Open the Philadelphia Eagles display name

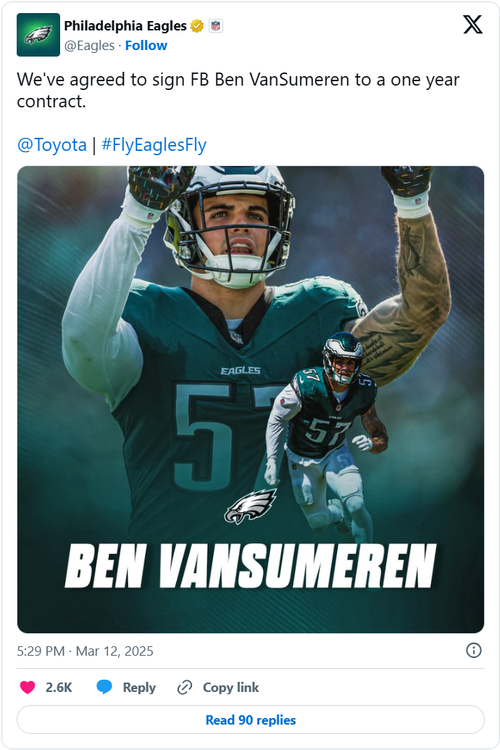pyautogui.click(x=125, y=26)
